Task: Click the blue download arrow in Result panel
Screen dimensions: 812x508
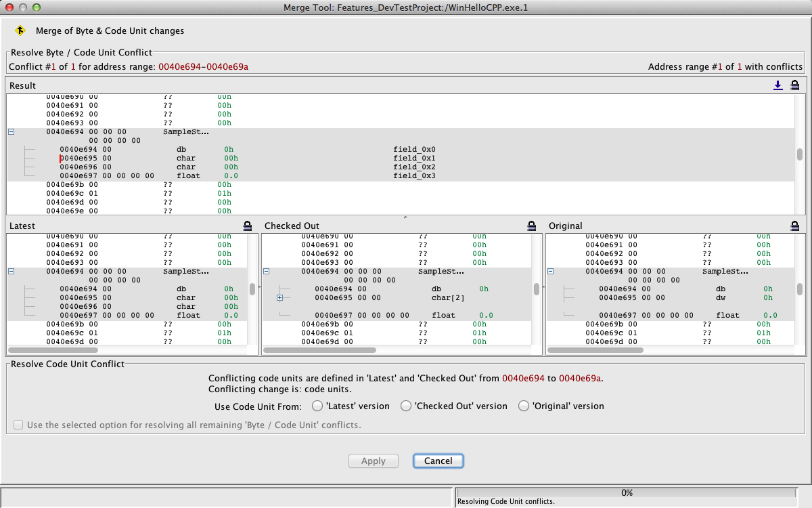Action: [778, 85]
